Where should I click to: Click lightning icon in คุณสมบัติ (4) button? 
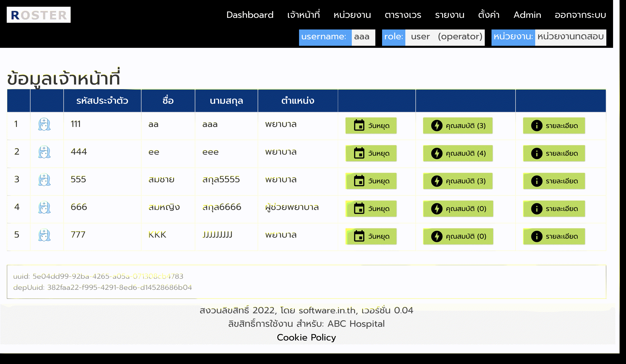[x=437, y=153]
